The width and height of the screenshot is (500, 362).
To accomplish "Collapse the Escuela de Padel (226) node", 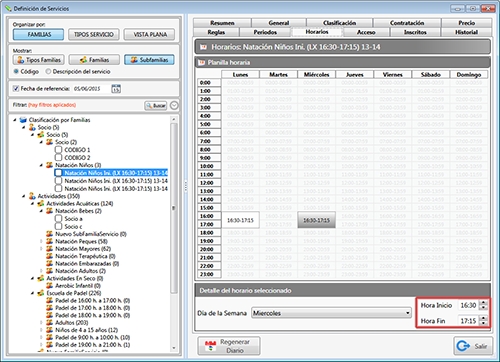I will click(33, 293).
